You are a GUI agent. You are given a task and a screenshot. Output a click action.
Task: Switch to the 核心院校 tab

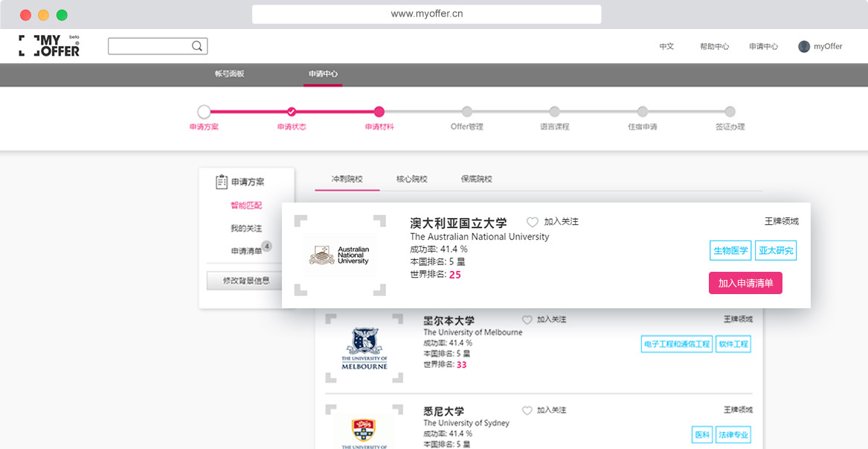coord(412,179)
